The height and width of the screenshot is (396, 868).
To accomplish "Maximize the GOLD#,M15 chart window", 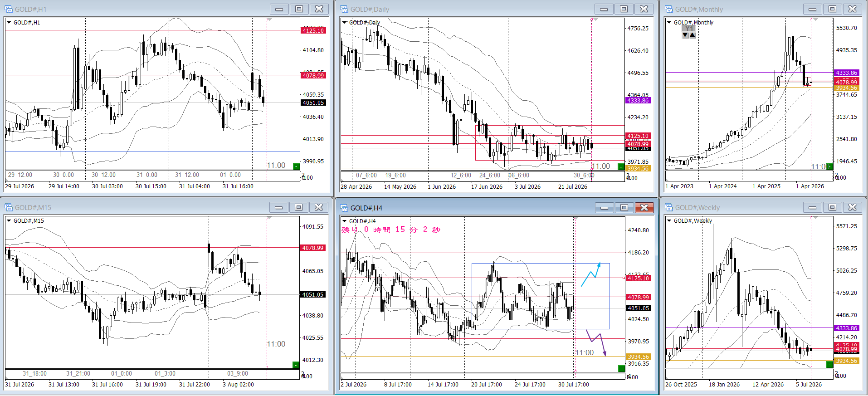I will tap(299, 207).
